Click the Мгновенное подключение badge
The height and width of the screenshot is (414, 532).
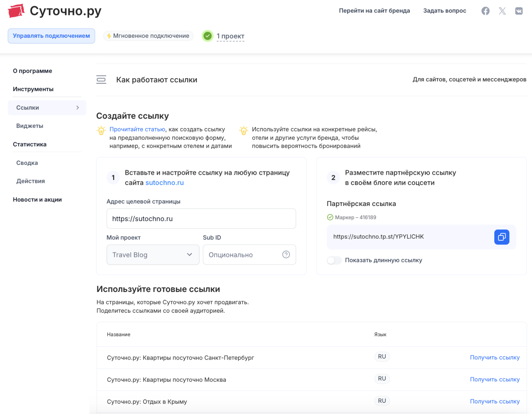click(x=148, y=36)
